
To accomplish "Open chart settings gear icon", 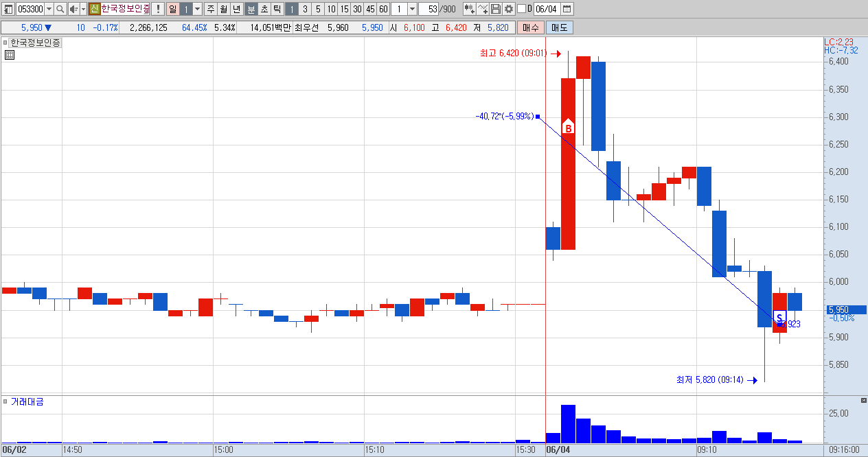I will pyautogui.click(x=509, y=9).
